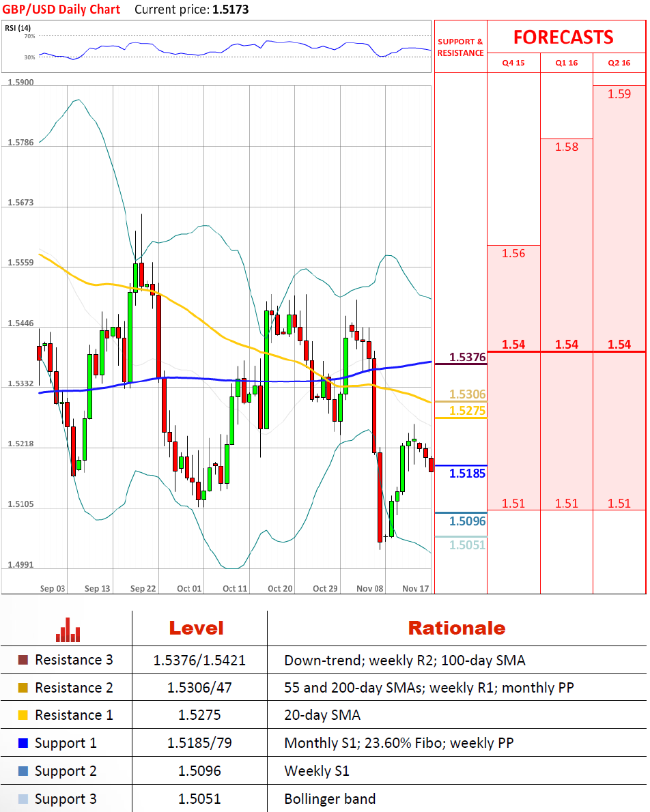Click the 1.5051 support level label
The height and width of the screenshot is (812, 650).
pyautogui.click(x=468, y=545)
